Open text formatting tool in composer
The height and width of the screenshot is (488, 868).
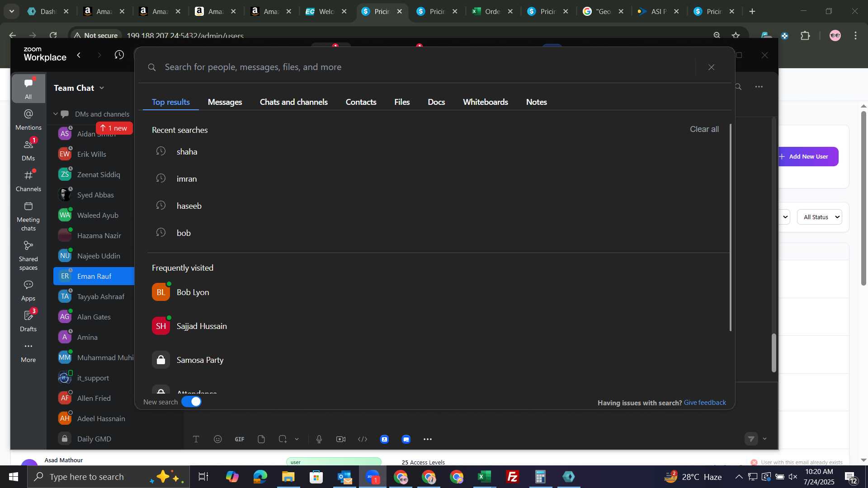[196, 439]
